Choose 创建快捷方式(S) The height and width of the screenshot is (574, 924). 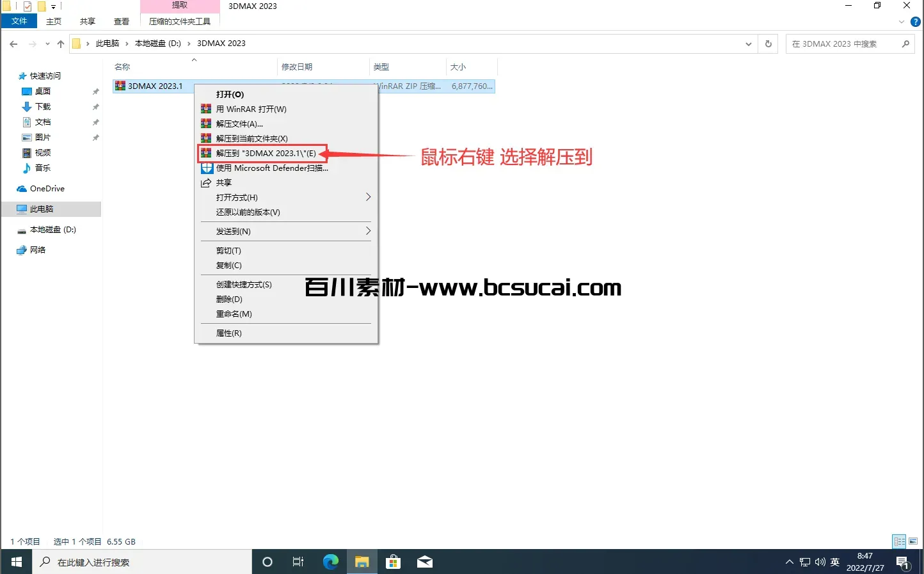[x=286, y=284]
